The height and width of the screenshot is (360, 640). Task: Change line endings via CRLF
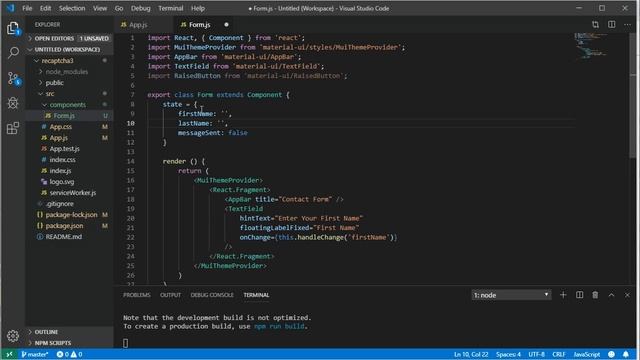(x=559, y=354)
